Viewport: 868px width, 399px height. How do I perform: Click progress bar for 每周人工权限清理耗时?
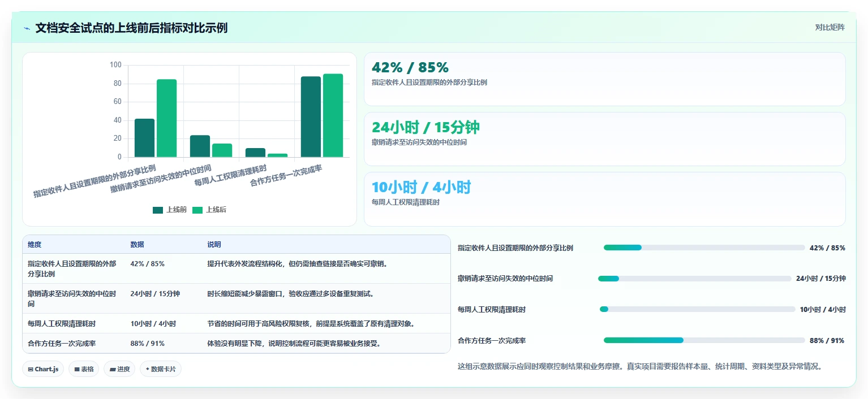(697, 309)
